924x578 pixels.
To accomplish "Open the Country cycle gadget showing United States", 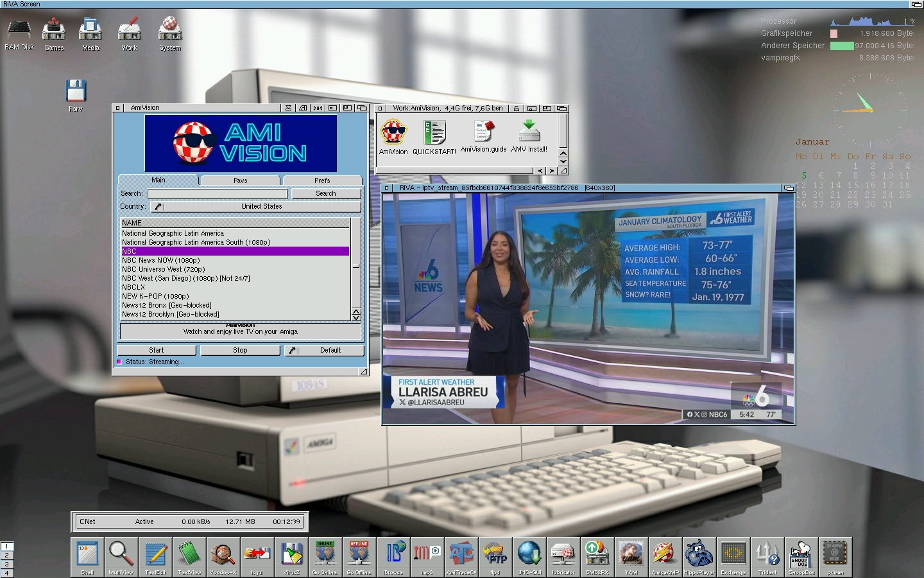I will coord(256,207).
